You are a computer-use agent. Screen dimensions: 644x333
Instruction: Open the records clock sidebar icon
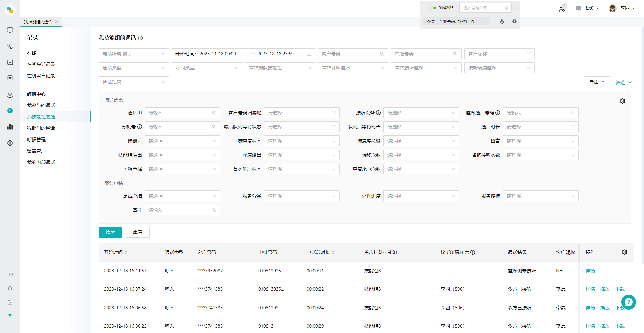pos(10,111)
